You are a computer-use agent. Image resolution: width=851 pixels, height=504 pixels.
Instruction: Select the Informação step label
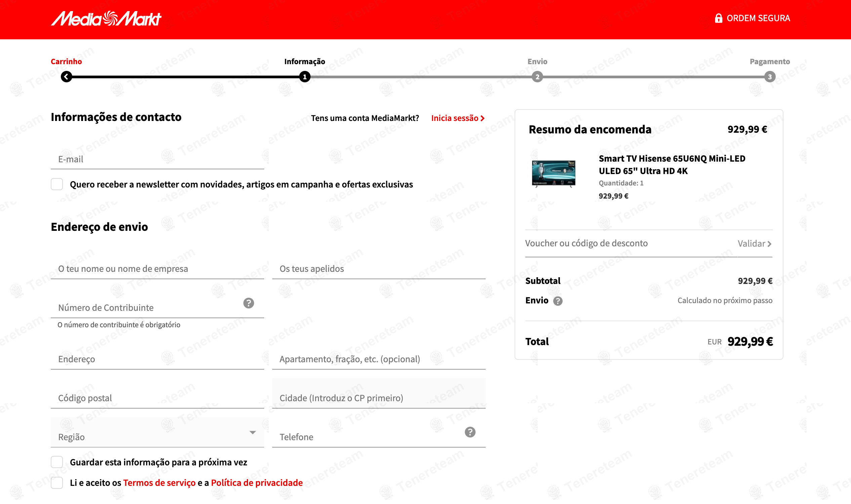[305, 61]
